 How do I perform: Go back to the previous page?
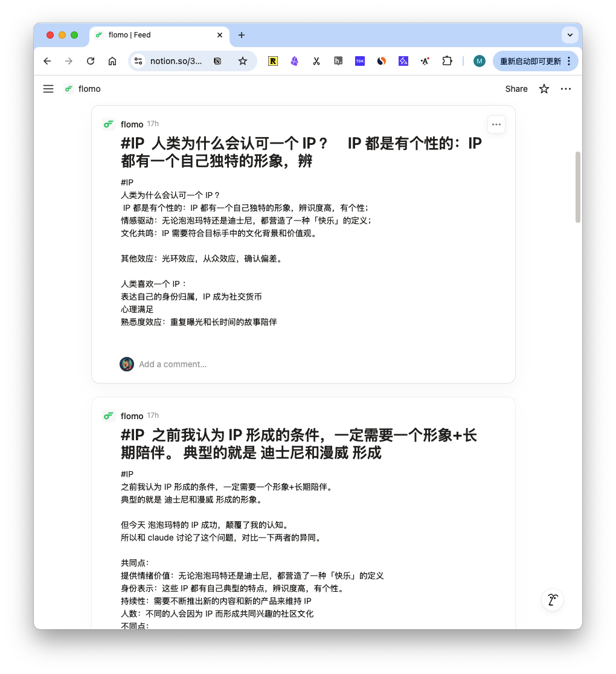(47, 61)
